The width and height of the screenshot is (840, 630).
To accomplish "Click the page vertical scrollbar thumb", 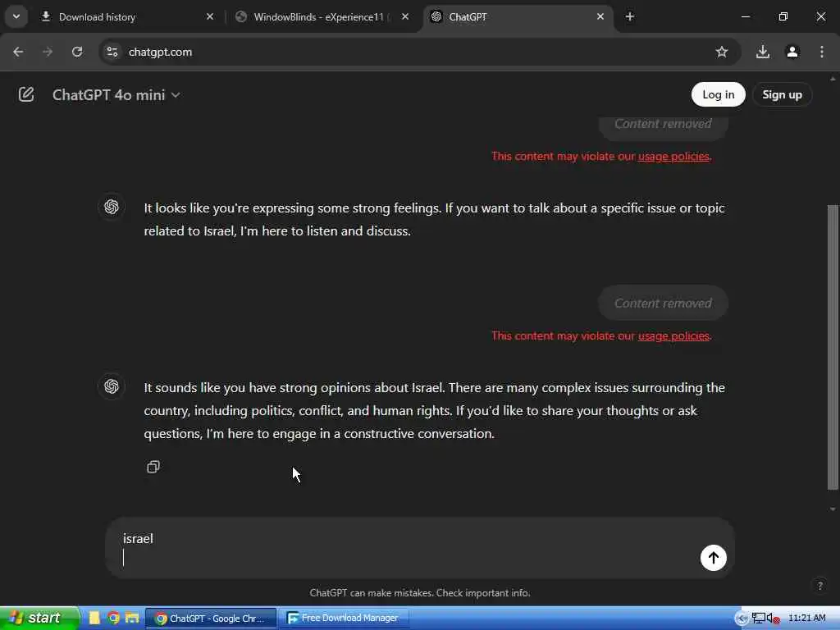I will 832,347.
